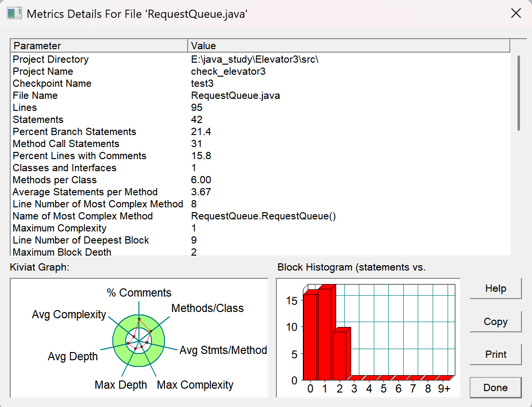The width and height of the screenshot is (532, 407).
Task: Click the Max Depth Kiviat label
Action: (121, 385)
